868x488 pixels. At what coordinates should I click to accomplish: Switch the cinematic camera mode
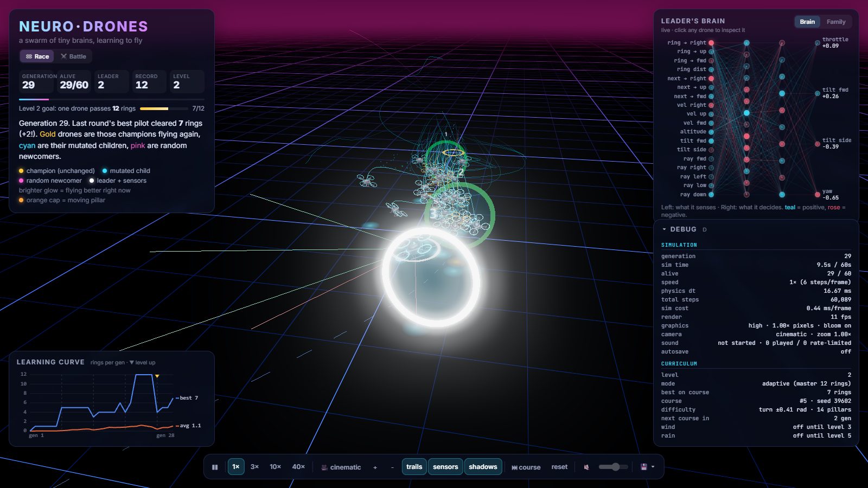pos(341,467)
